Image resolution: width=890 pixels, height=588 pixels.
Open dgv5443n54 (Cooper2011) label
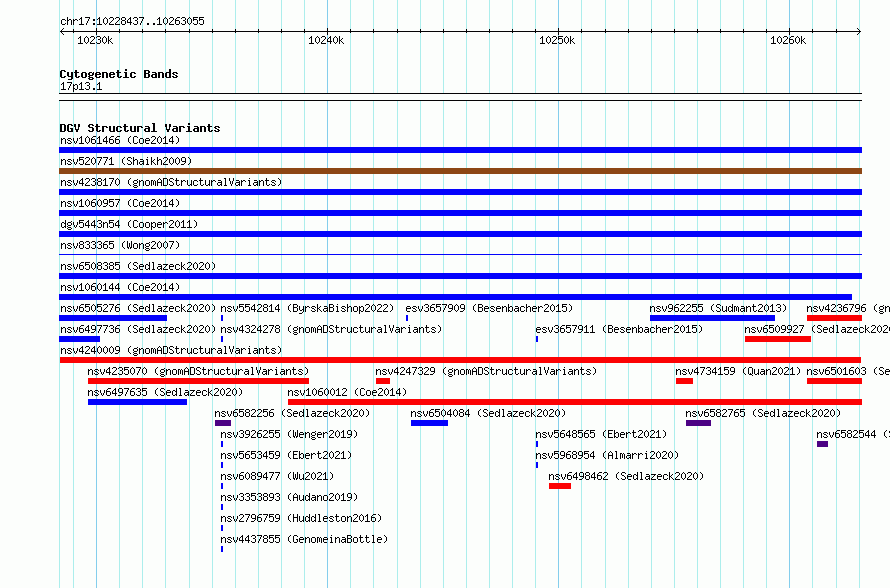click(x=129, y=224)
